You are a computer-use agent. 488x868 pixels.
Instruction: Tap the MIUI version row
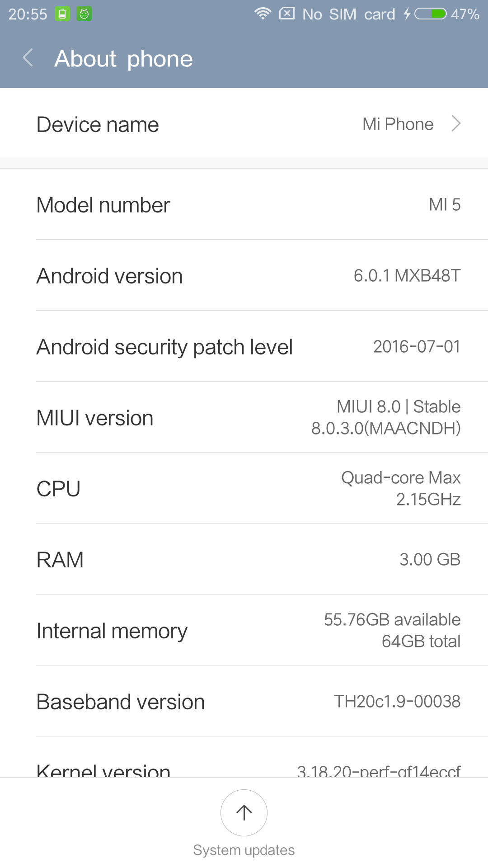coord(244,418)
